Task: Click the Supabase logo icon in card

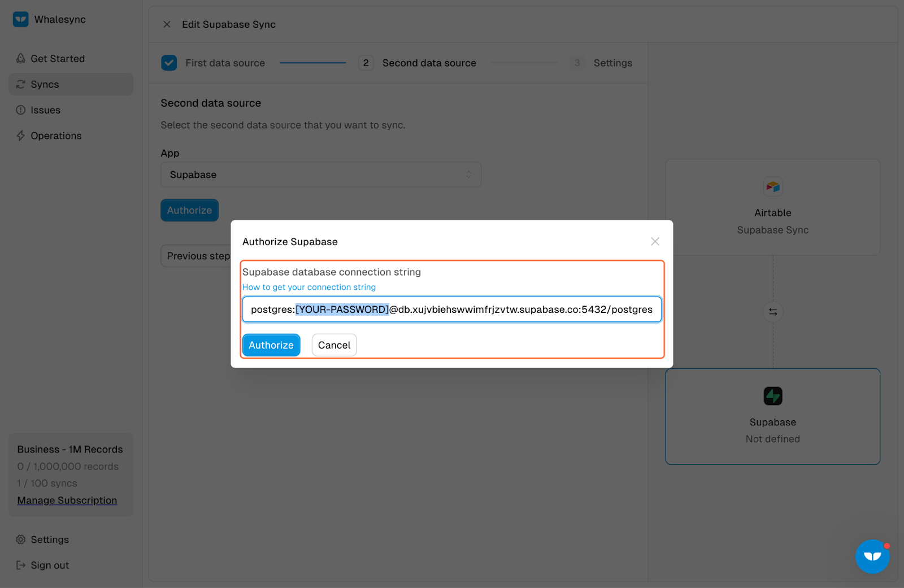Action: 773,396
